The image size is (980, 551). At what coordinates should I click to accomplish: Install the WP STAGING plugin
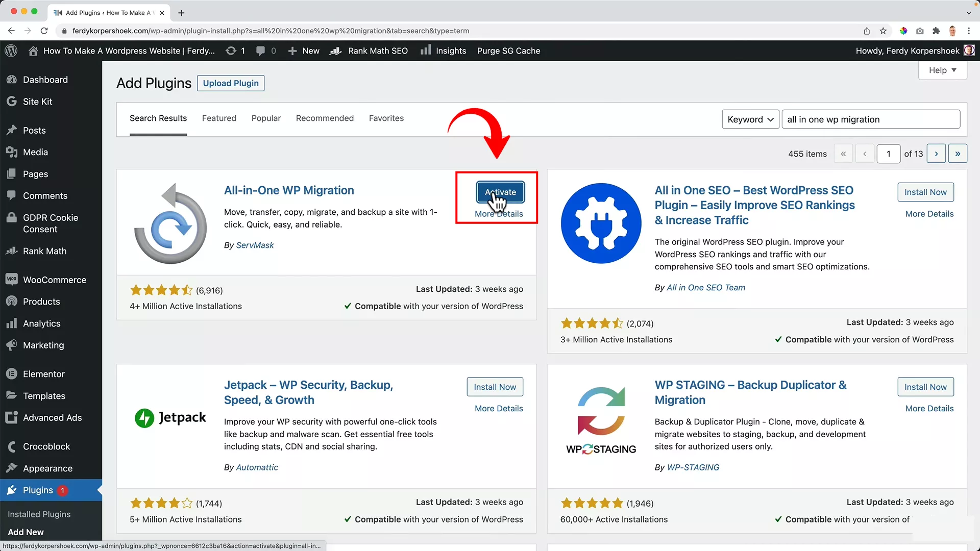[925, 387]
